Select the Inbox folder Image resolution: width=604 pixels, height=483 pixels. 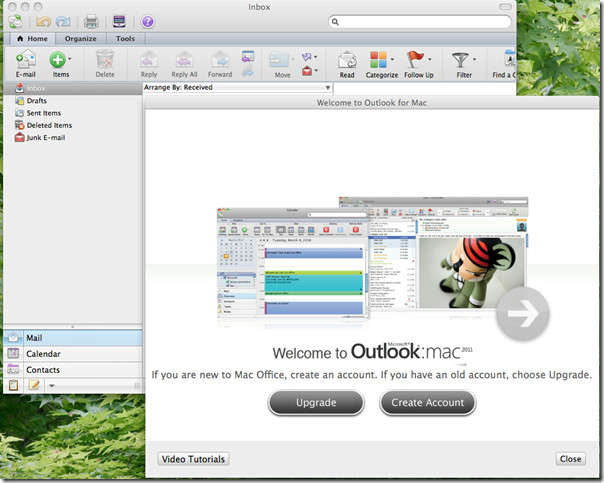point(73,88)
